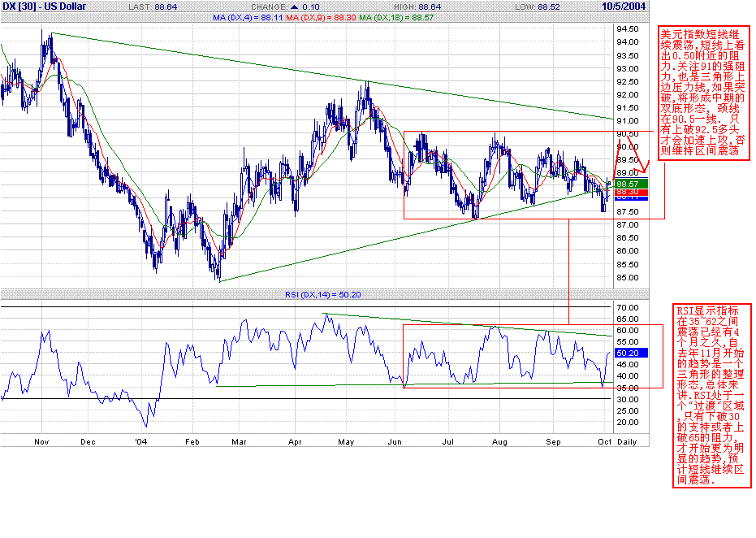Click RSI axis label 45.00
This screenshot has width=756, height=538.
tap(627, 365)
